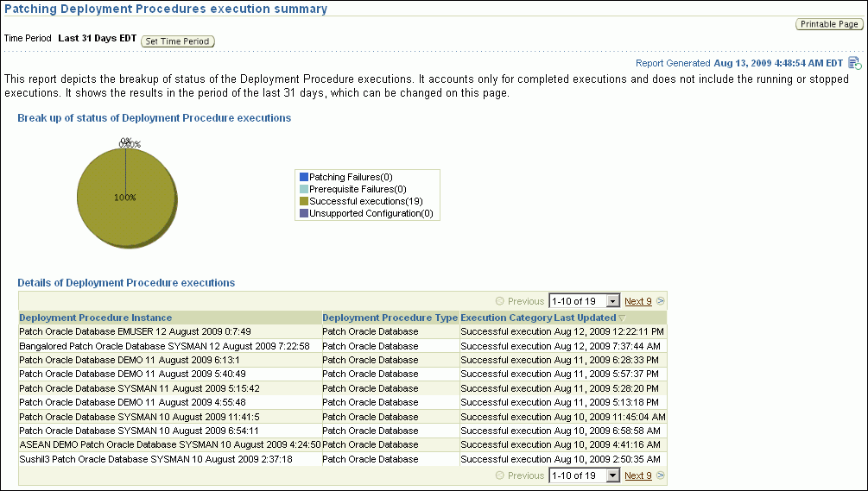Click 'Break up of status' section heading
Viewport: 868px width, 491px height.
pyautogui.click(x=155, y=118)
